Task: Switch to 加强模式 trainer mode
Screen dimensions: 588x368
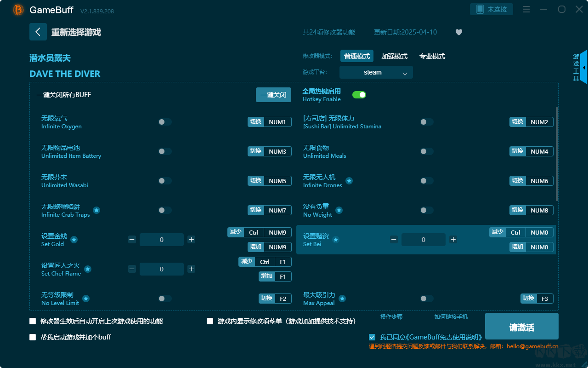Action: (395, 56)
